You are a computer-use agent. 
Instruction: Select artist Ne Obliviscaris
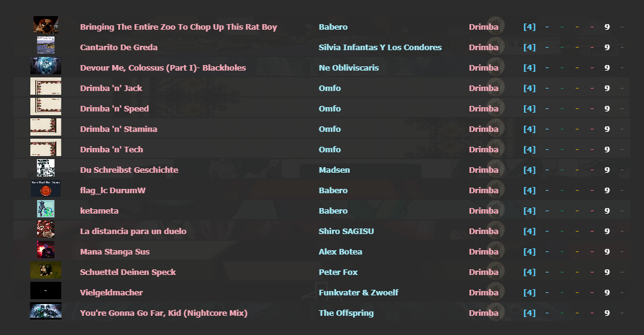click(x=349, y=67)
